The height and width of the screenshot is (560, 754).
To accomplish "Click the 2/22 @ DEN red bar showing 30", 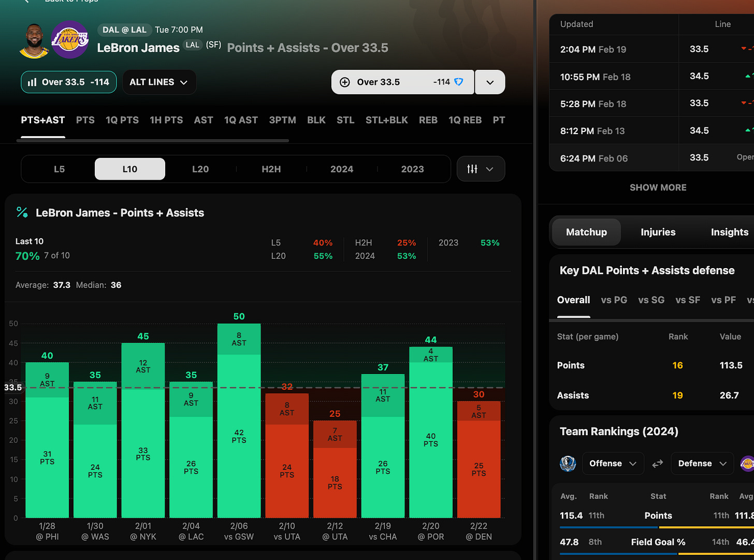I will coord(479,459).
